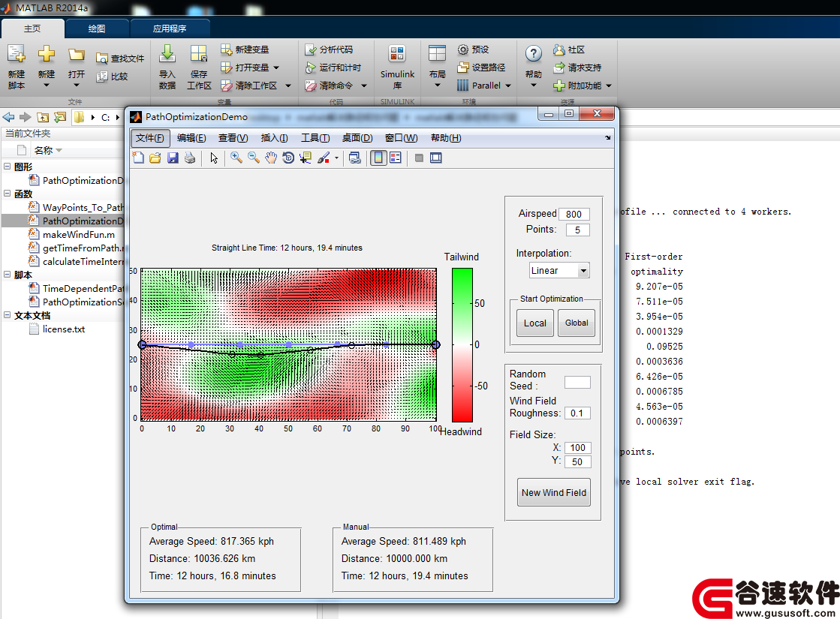Click New Variable (新建变量) in the ribbon

point(245,50)
